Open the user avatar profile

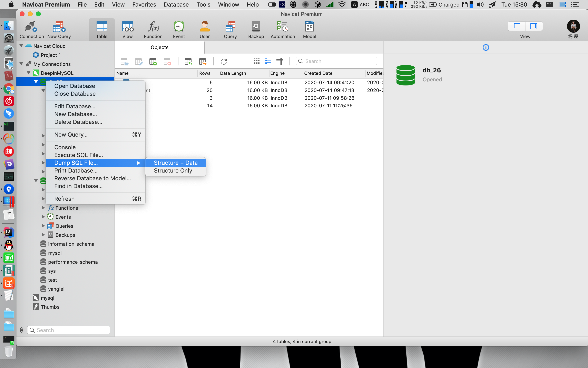574,26
